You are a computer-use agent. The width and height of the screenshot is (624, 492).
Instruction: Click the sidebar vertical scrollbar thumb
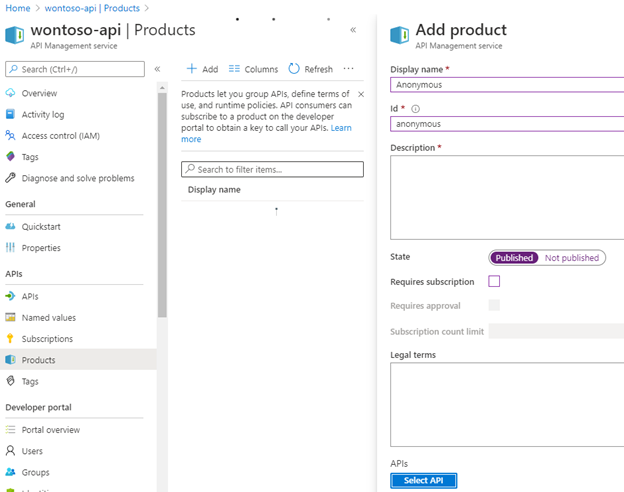click(x=162, y=205)
